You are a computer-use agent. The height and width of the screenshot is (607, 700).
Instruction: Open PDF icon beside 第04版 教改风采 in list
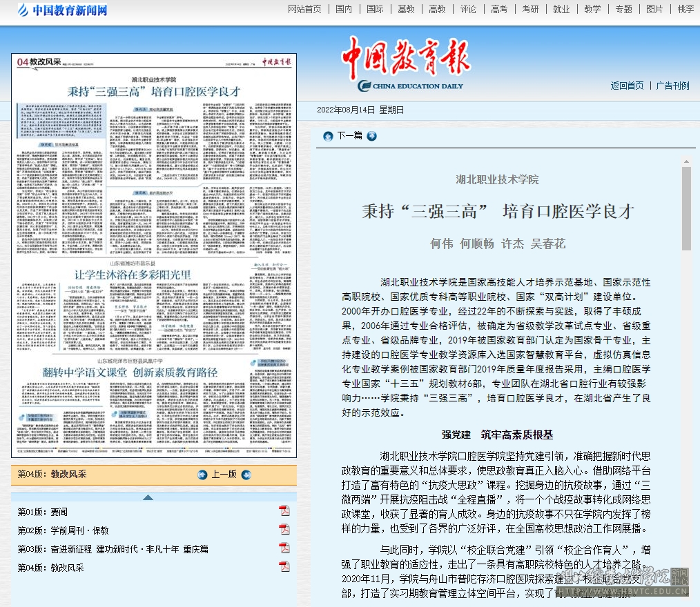click(x=284, y=567)
